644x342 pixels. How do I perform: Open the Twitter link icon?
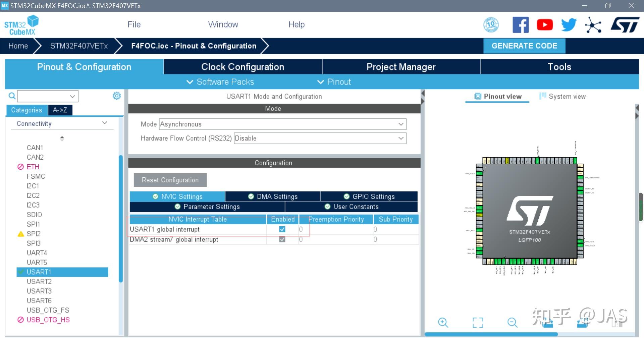pos(569,25)
